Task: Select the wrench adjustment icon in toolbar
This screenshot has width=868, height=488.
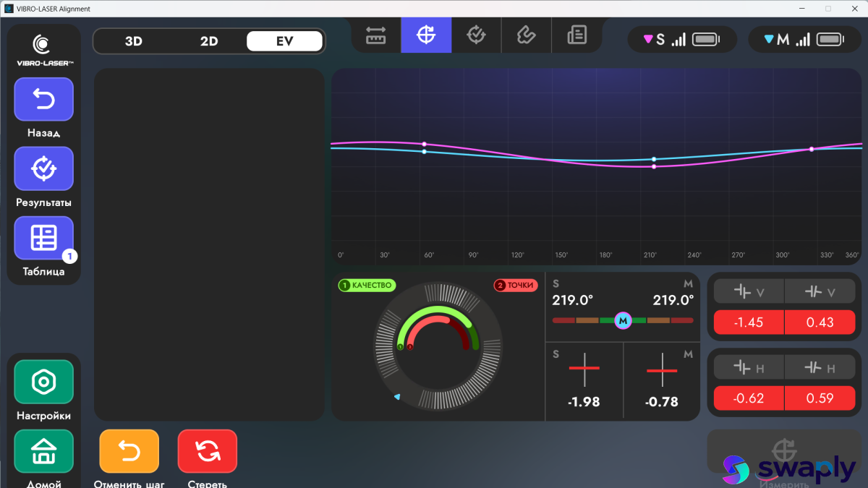Action: (526, 35)
